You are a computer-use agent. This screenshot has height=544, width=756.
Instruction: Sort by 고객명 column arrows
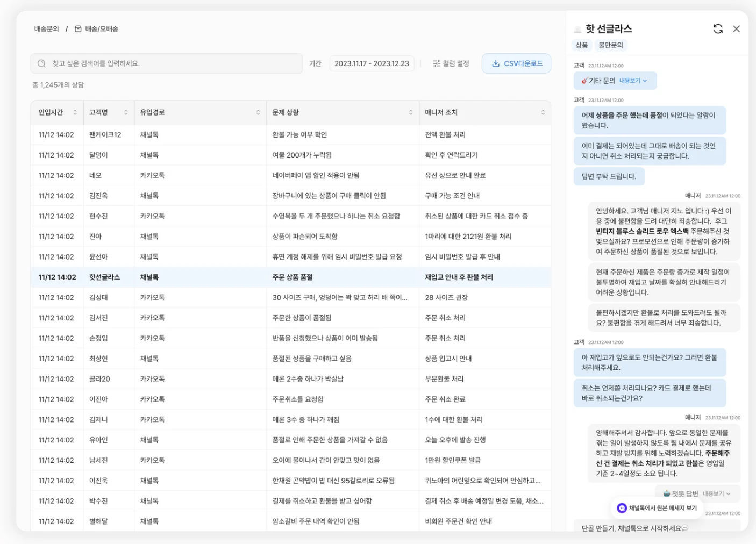tap(126, 112)
